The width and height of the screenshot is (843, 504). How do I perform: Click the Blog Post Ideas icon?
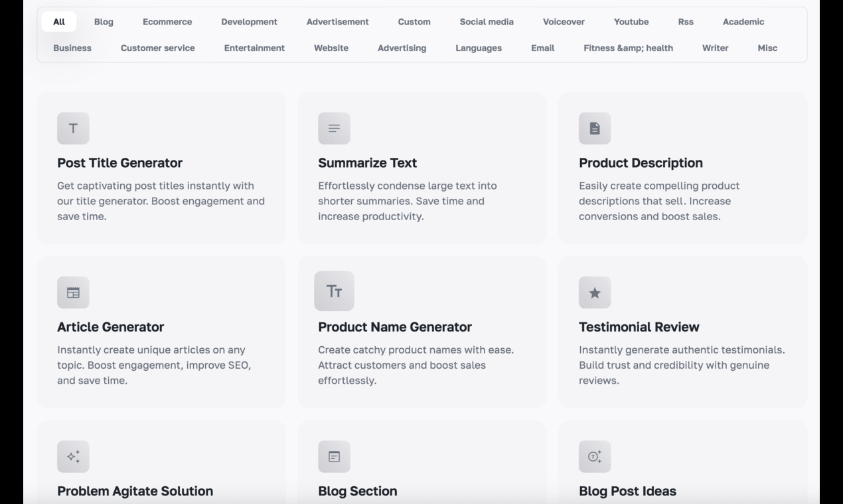pyautogui.click(x=595, y=456)
